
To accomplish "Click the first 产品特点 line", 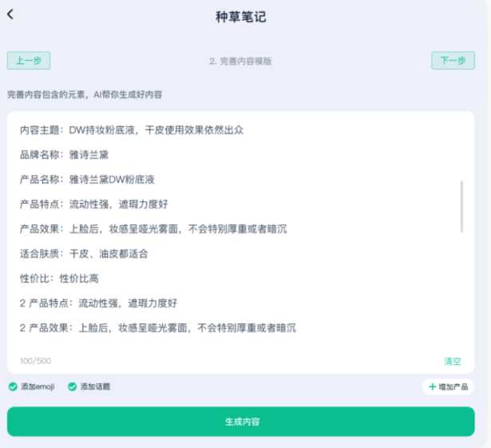I will pos(94,204).
